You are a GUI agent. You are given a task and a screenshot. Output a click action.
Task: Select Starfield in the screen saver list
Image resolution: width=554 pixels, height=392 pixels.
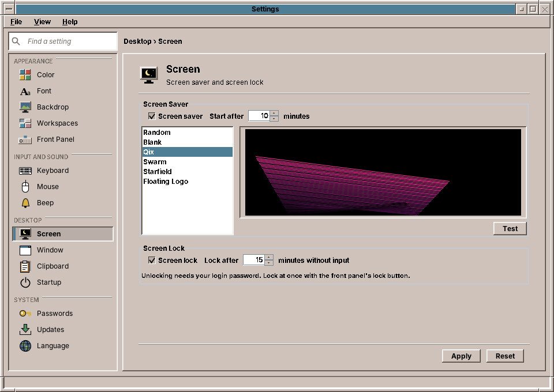(188, 171)
